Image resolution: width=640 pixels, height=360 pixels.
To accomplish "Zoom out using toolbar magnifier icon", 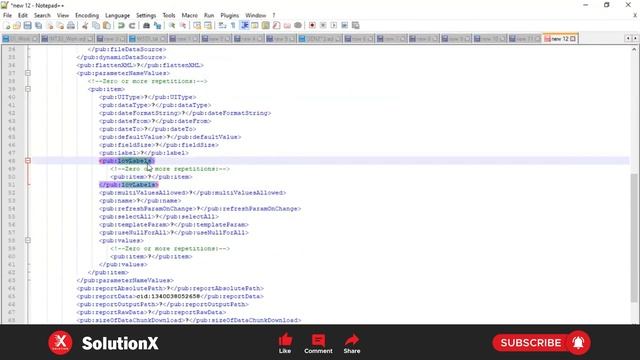I will point(183,26).
